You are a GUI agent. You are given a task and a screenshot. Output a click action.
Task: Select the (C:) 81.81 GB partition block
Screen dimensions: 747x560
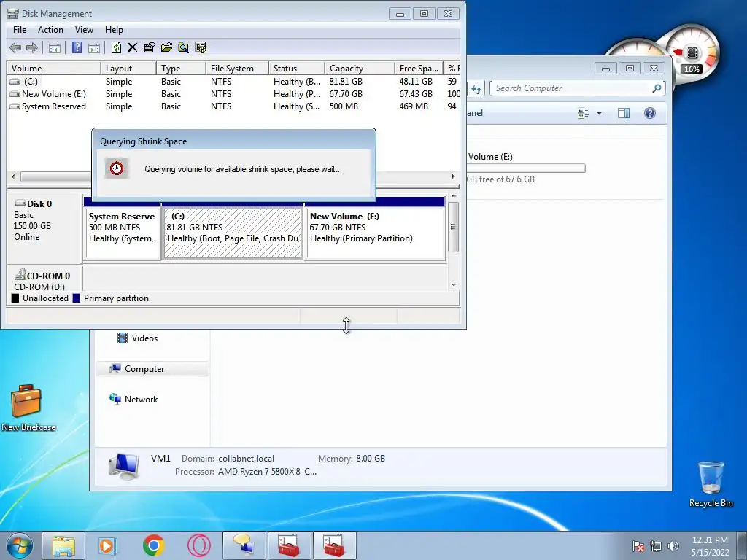(233, 233)
